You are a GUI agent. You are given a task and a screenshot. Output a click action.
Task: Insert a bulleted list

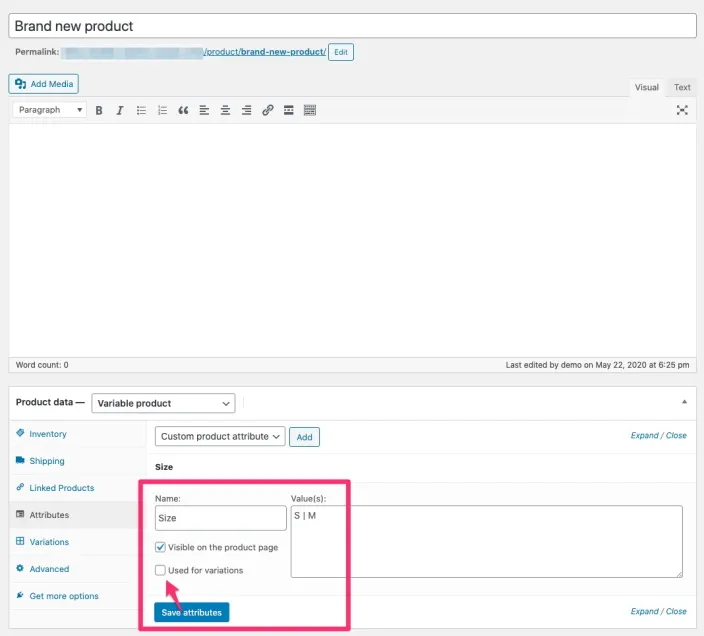141,110
